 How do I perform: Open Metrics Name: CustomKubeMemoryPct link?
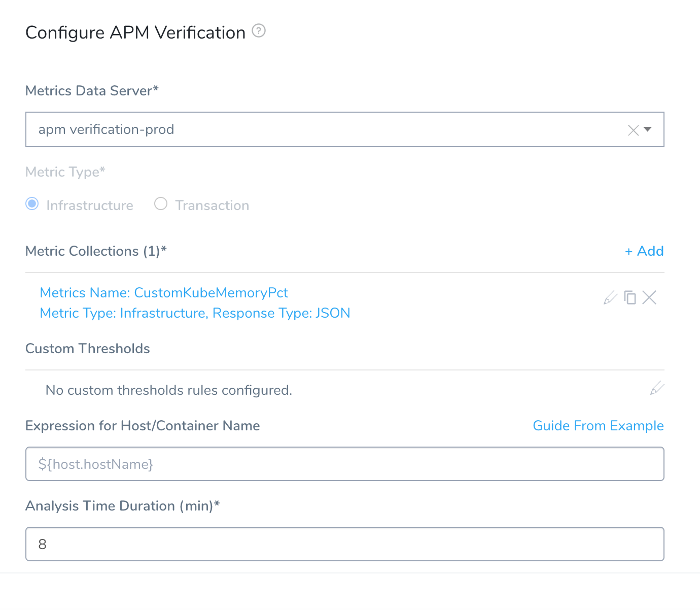[164, 293]
